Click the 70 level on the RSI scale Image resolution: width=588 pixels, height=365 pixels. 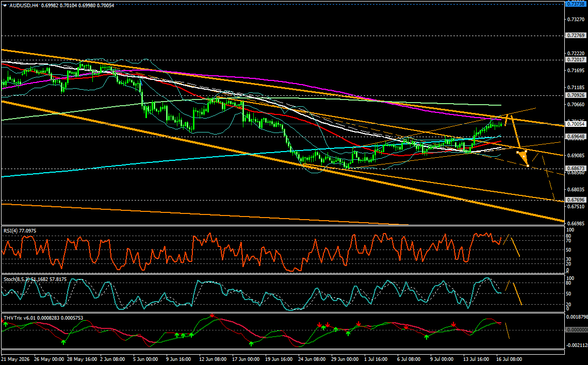[569, 241]
